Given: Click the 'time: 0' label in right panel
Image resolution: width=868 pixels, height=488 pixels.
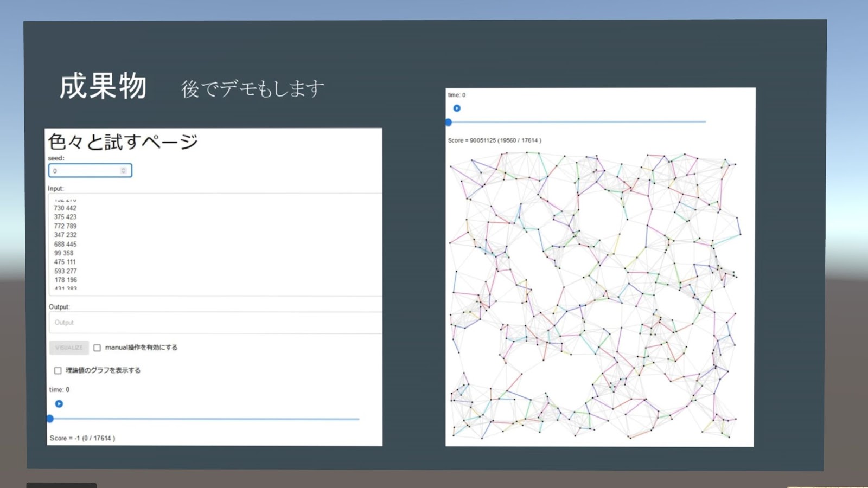Looking at the screenshot, I should [456, 95].
